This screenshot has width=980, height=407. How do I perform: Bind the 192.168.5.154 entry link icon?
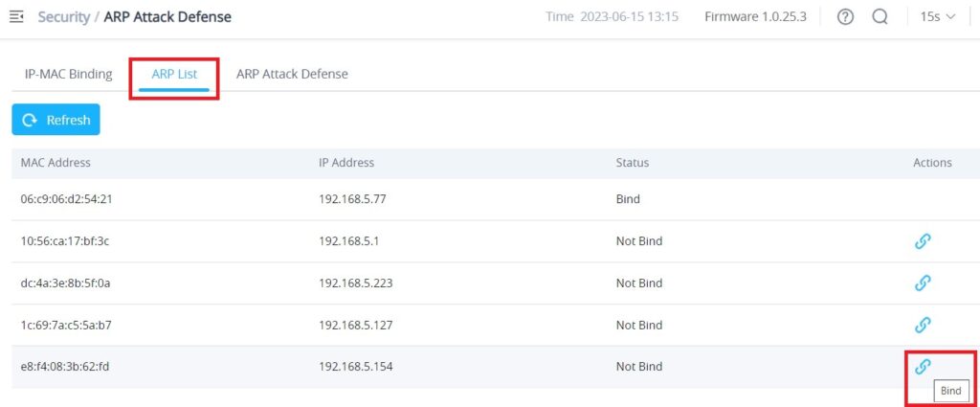923,367
